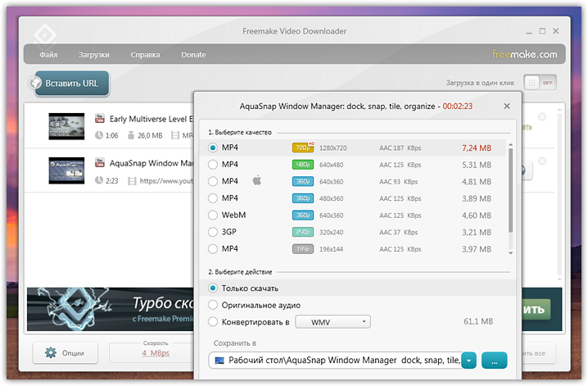Image resolution: width=588 pixels, height=386 pixels.
Task: Browse for save folder with ... button
Action: click(x=495, y=361)
